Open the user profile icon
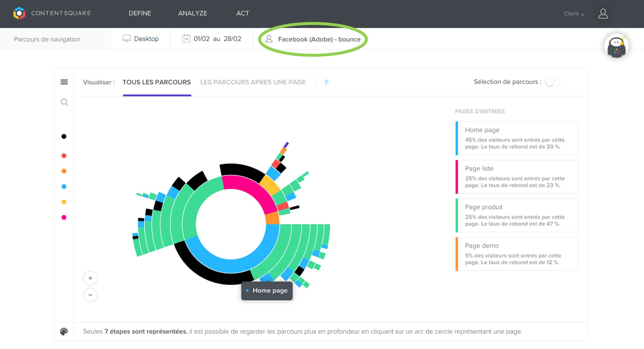 pyautogui.click(x=603, y=14)
